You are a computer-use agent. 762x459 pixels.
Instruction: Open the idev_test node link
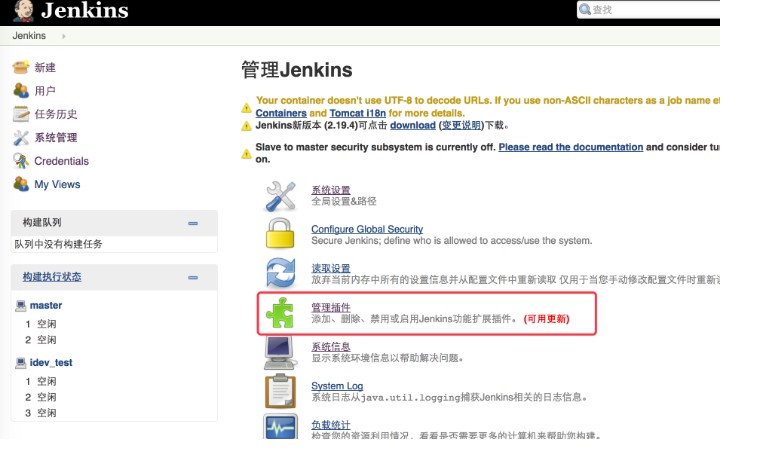pyautogui.click(x=51, y=363)
